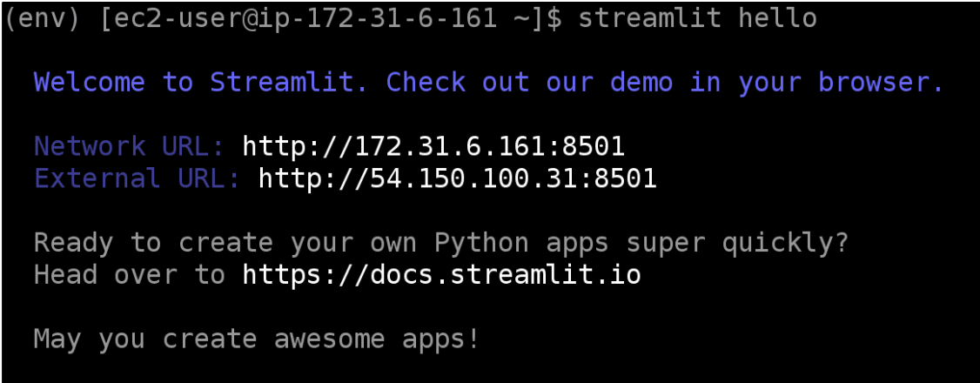Click the '[ec2-user@ip-172-31-6-161 ~]$' prompt

pos(331,19)
